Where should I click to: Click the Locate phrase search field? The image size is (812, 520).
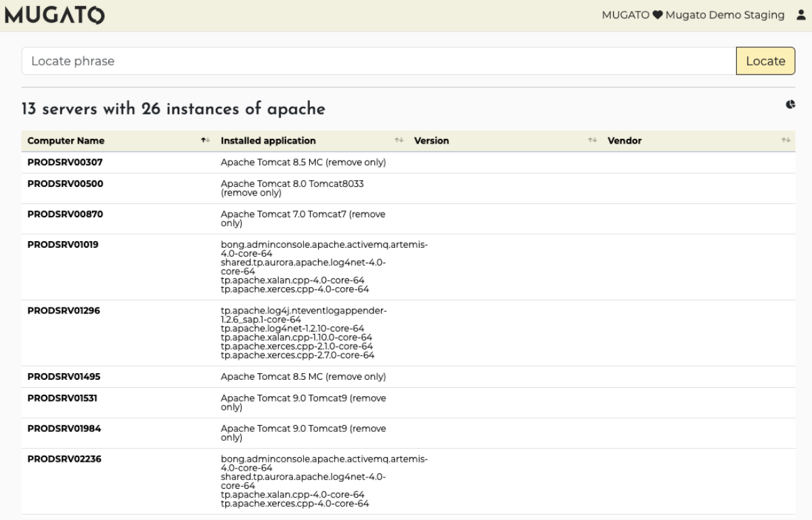(x=379, y=61)
